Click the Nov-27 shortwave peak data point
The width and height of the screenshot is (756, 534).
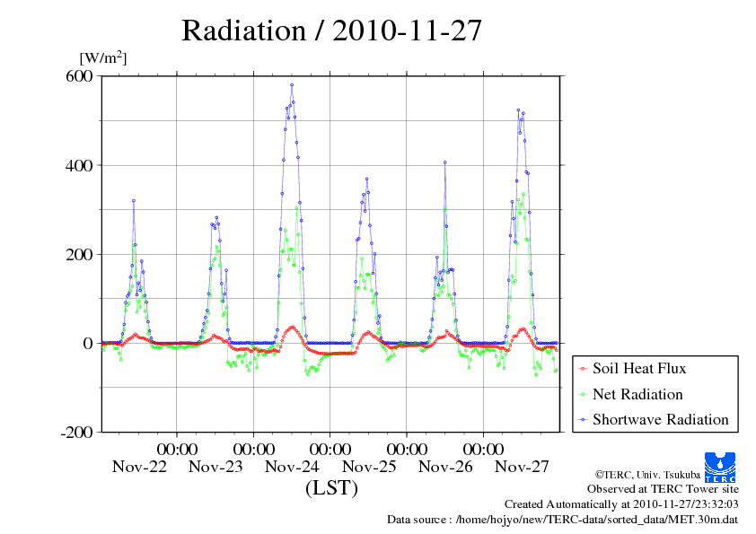pyautogui.click(x=518, y=110)
